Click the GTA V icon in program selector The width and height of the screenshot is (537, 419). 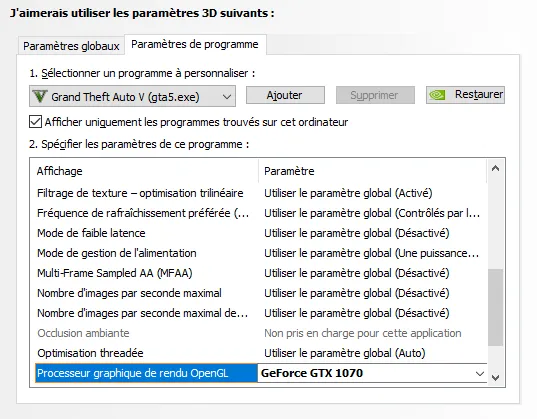tap(40, 96)
